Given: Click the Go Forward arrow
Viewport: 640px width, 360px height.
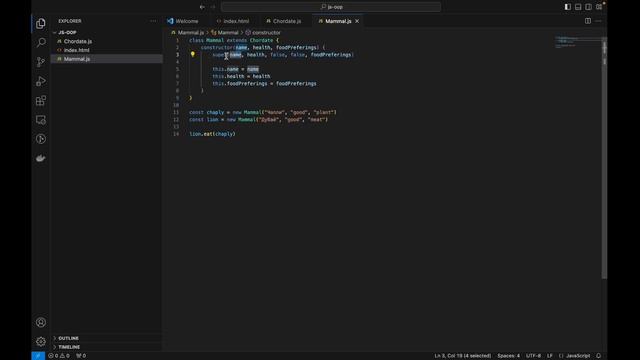Looking at the screenshot, I should pos(213,7).
